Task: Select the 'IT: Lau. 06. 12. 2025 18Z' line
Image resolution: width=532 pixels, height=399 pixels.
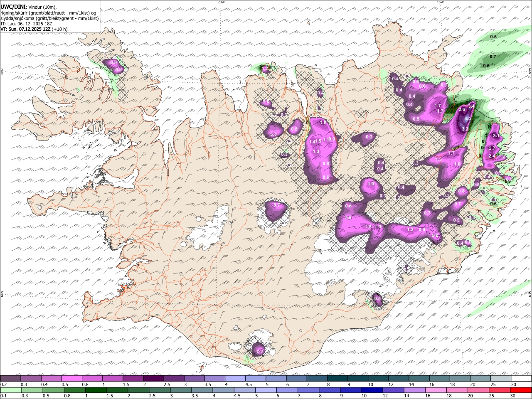Action: 26,24
